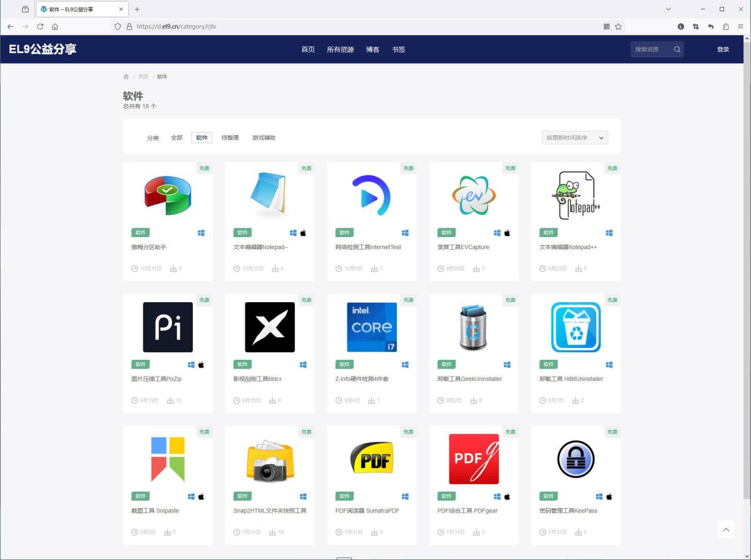Open the 图片压缩工具PixZip thumbnail image
Viewport: 751px width, 560px height.
(x=168, y=327)
